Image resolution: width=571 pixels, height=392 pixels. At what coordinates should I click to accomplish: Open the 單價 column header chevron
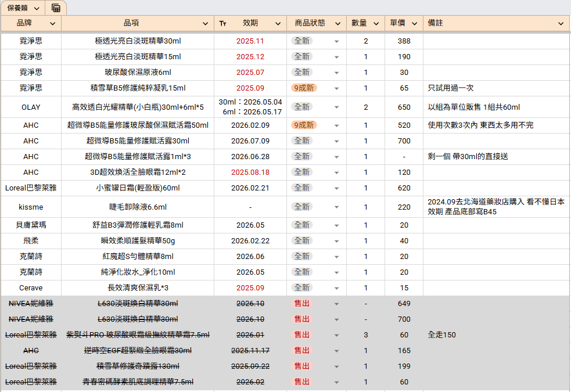[414, 23]
